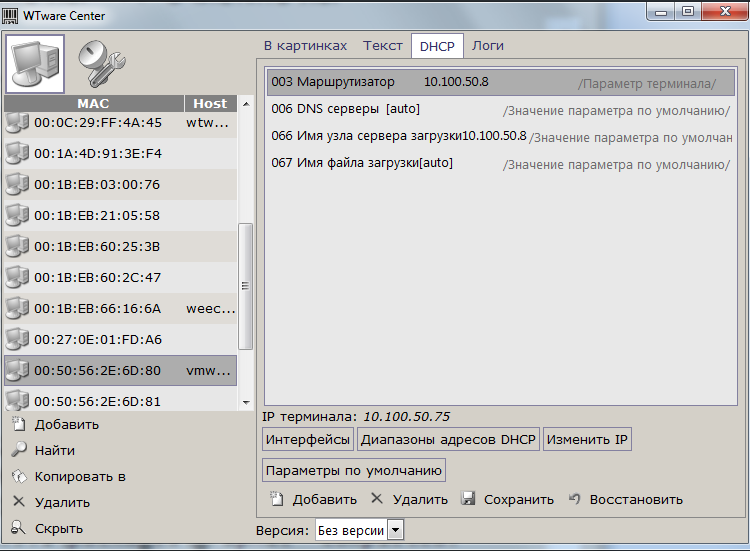The height and width of the screenshot is (551, 750).
Task: Switch to the Логи tab
Action: coord(488,46)
